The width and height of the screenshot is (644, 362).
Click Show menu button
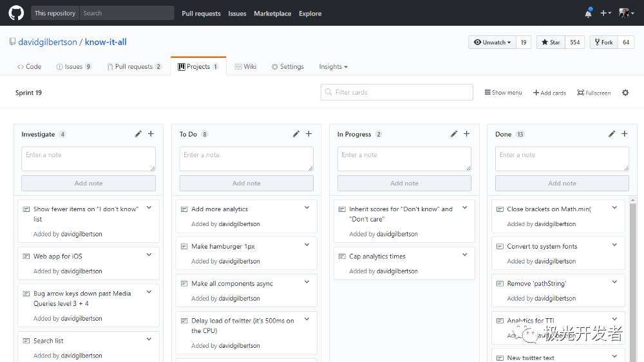503,93
